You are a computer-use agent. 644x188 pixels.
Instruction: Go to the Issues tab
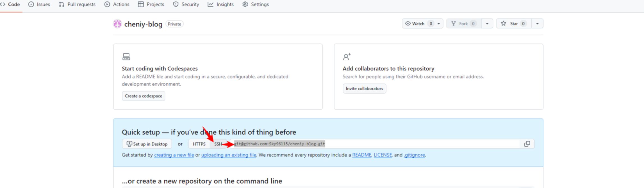39,4
